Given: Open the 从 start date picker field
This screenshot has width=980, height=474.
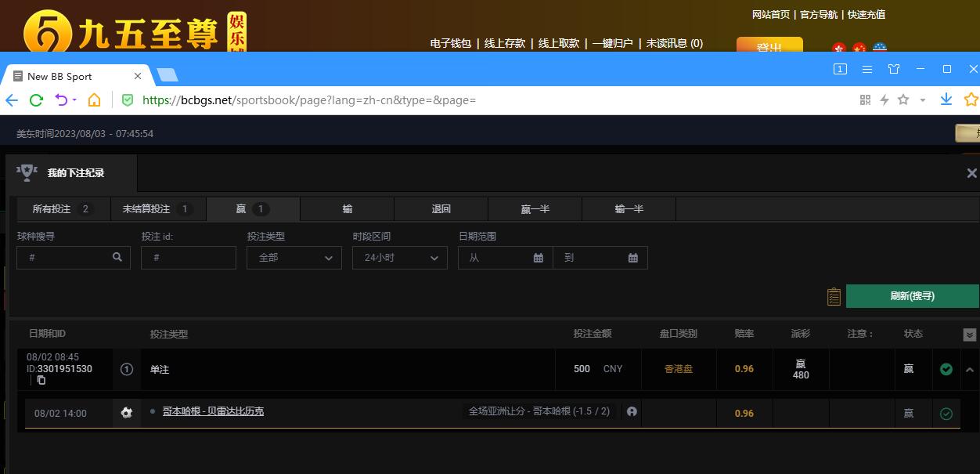Looking at the screenshot, I should tap(505, 258).
